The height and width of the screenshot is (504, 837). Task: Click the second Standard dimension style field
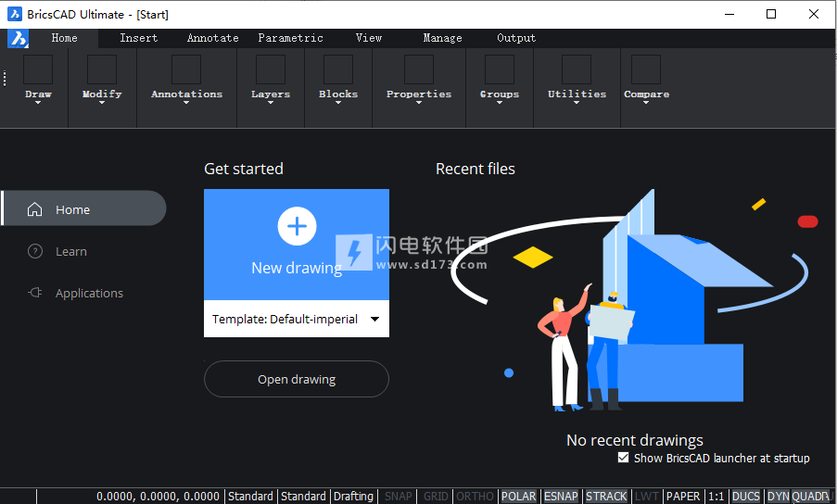click(303, 496)
